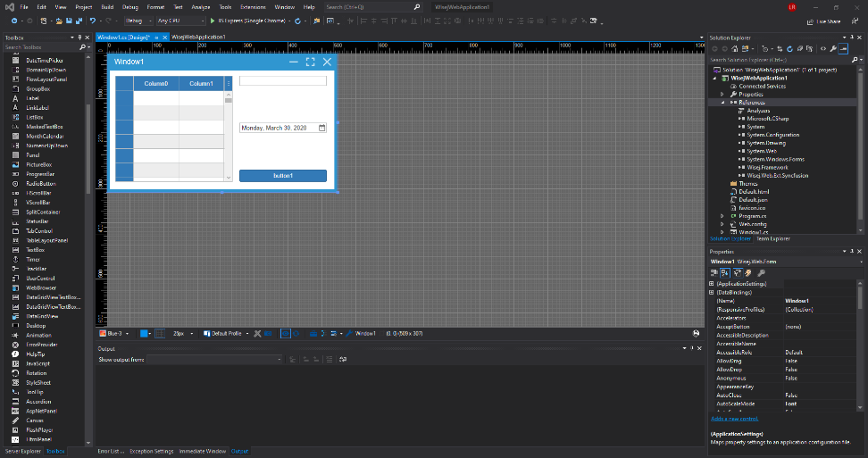Click the Add a new control link
This screenshot has width=868, height=458.
click(735, 419)
